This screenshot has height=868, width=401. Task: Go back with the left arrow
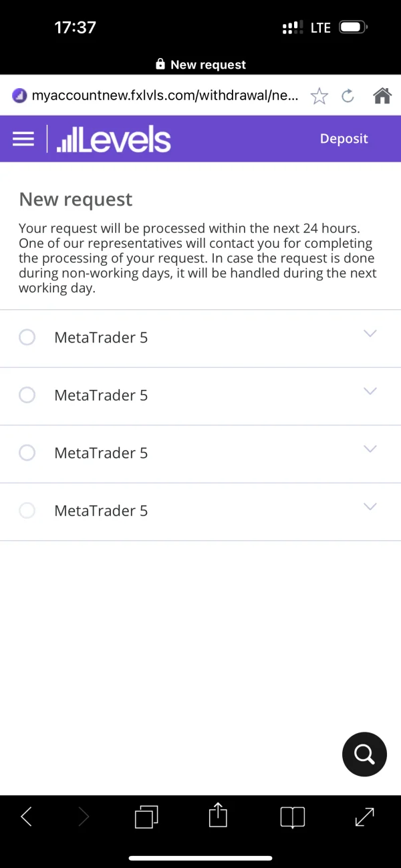click(27, 817)
